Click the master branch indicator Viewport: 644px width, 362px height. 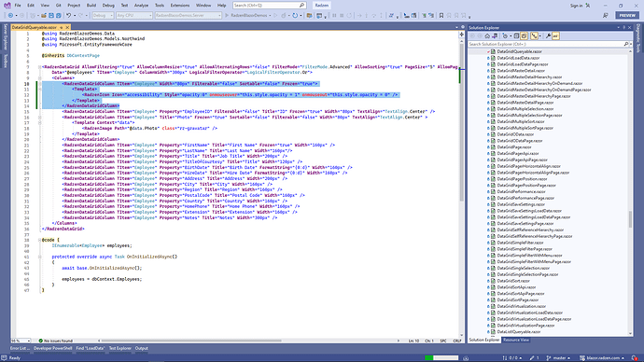pyautogui.click(x=558, y=358)
